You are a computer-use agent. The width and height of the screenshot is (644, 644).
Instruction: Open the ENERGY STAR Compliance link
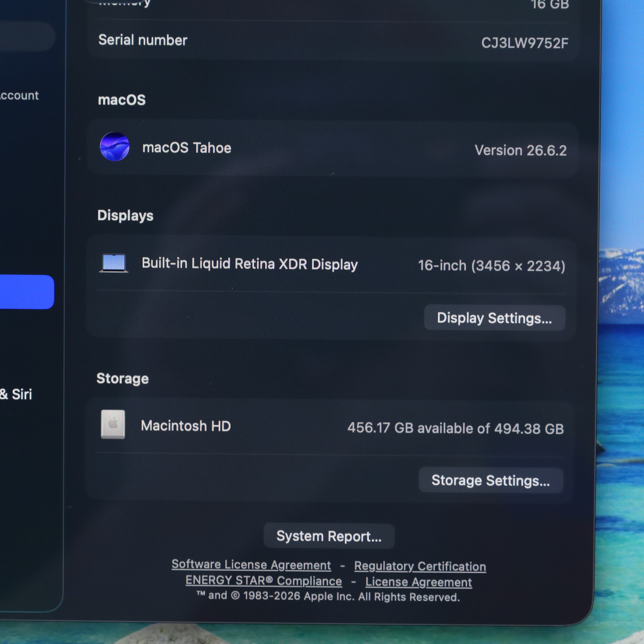tap(264, 581)
